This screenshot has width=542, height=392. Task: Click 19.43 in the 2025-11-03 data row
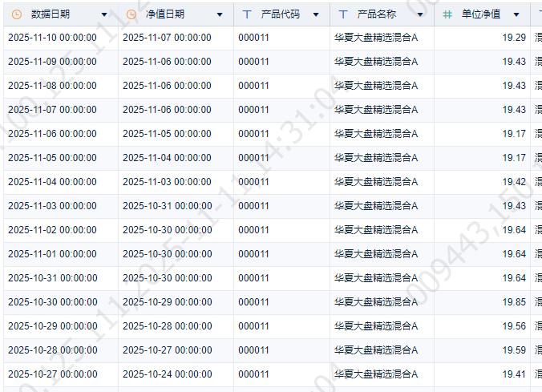pos(514,206)
